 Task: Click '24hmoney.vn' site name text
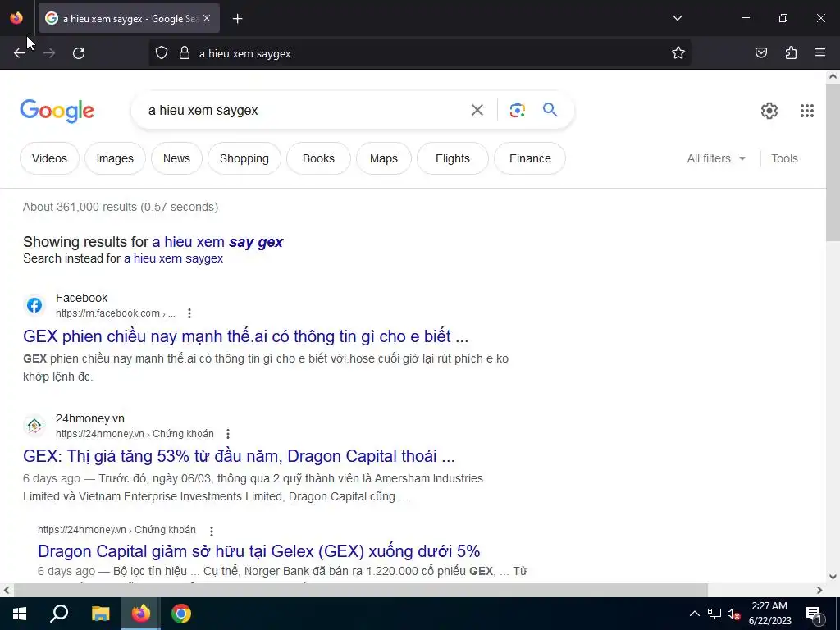[90, 418]
